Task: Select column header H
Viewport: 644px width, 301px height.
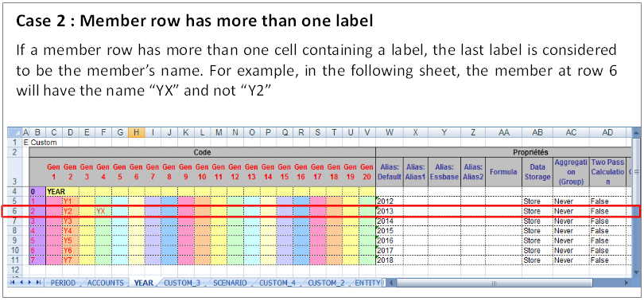Action: click(x=136, y=132)
